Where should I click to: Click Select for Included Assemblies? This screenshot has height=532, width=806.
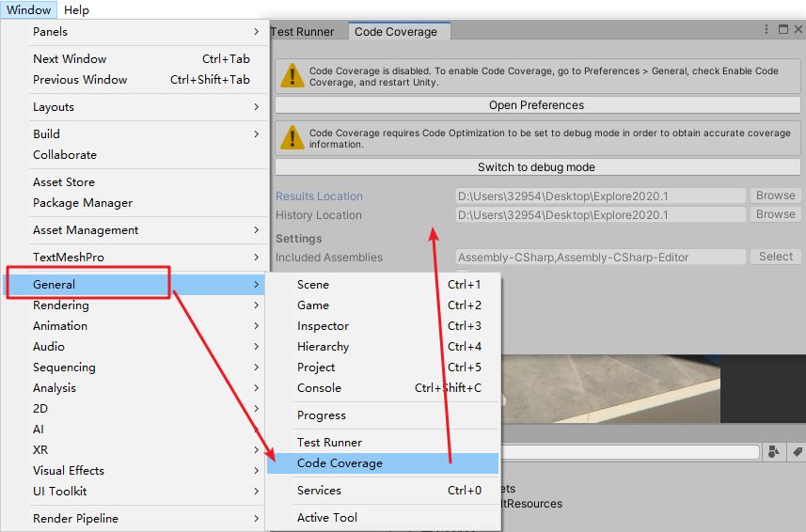tap(775, 257)
